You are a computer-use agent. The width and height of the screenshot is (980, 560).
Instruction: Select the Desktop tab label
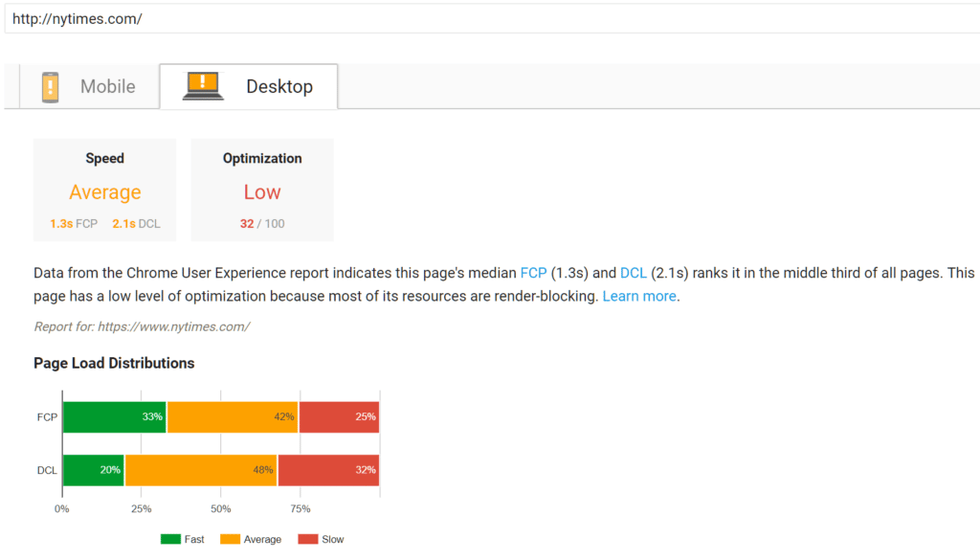pos(279,86)
